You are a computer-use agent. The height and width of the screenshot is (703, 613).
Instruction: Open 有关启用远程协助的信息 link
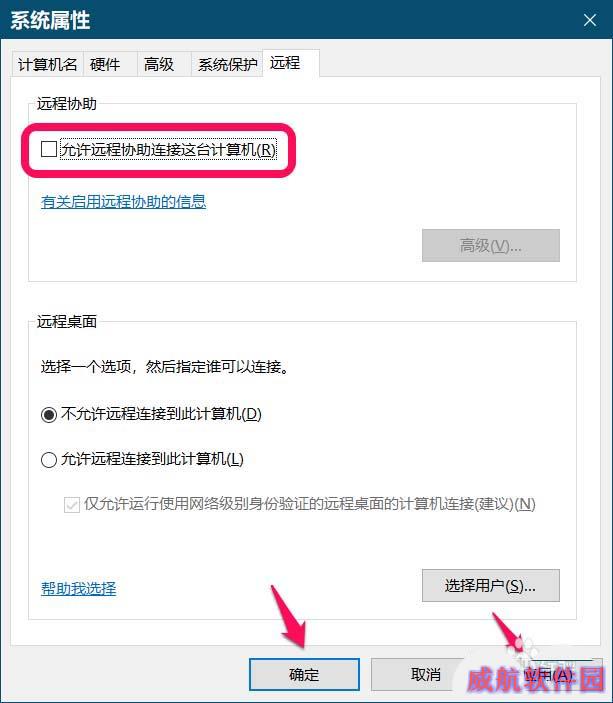coord(123,202)
